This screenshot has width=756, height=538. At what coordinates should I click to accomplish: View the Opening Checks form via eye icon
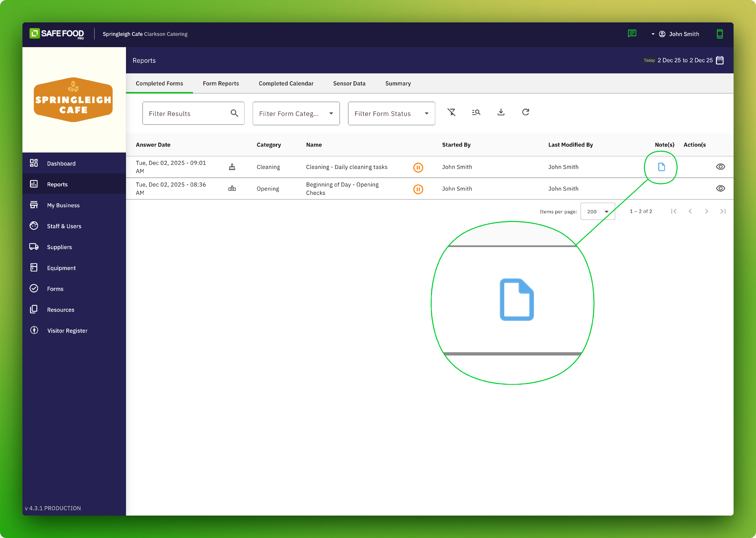[720, 189]
